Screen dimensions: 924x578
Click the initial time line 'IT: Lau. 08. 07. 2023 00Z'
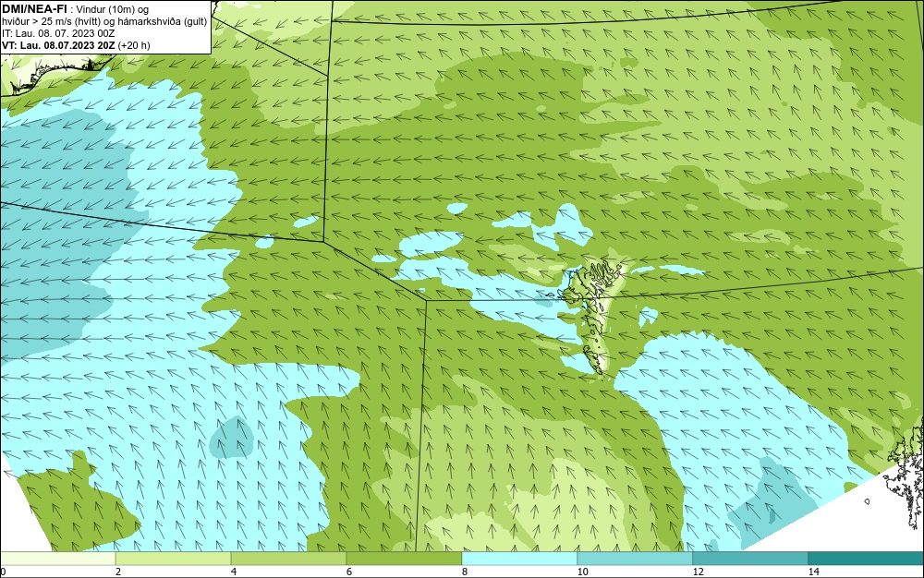tap(58, 33)
